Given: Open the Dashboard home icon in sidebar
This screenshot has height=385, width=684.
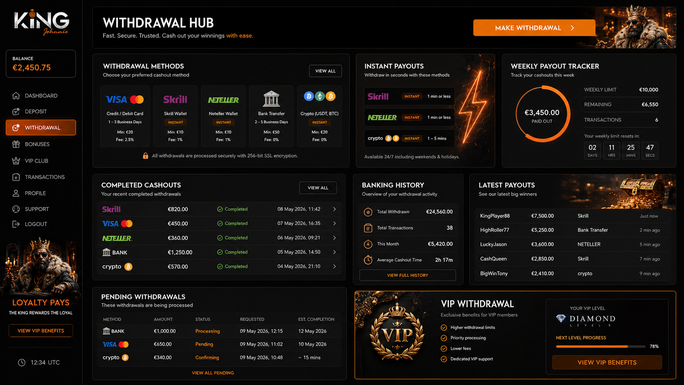Looking at the screenshot, I should point(16,95).
